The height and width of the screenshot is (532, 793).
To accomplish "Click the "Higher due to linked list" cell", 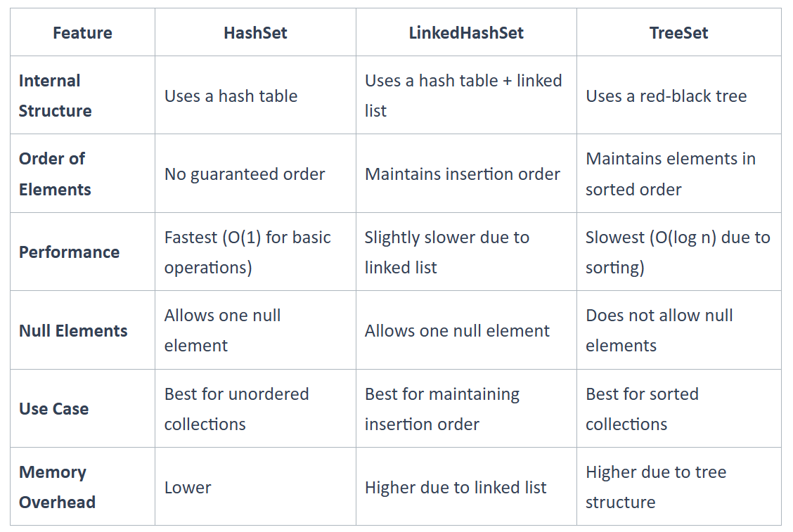I will click(455, 488).
